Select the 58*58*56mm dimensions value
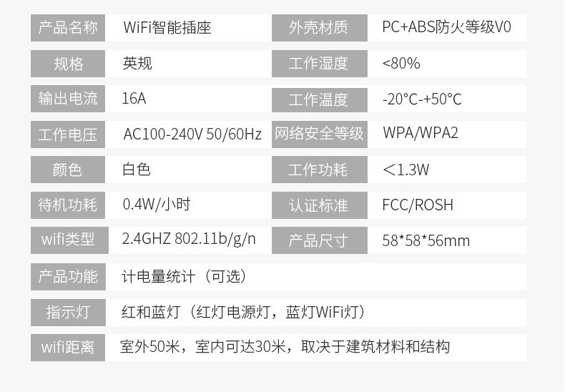Image resolution: width=565 pixels, height=392 pixels. click(426, 240)
